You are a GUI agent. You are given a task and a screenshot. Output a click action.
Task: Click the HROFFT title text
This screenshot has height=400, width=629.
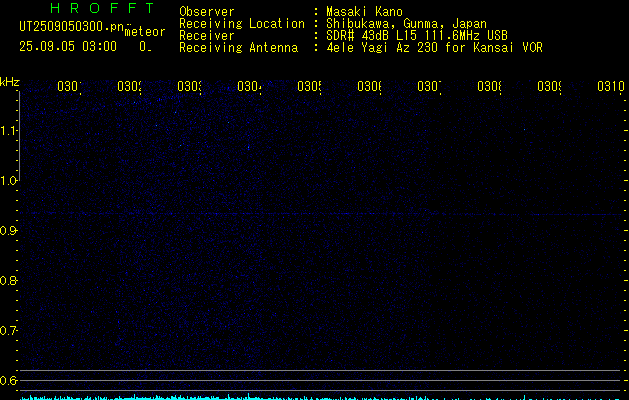click(x=103, y=8)
